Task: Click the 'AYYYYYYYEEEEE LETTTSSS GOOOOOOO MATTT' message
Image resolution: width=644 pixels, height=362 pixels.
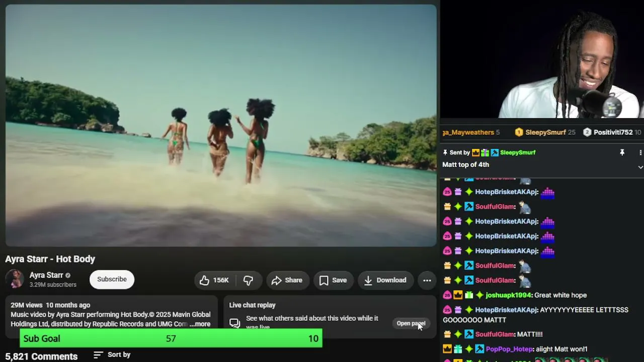Action: tap(536, 315)
